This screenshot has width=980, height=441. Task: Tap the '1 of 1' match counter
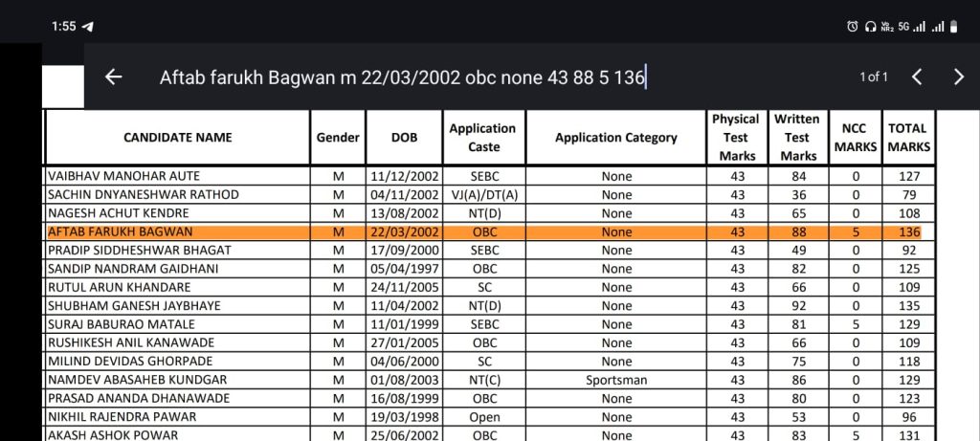[x=874, y=77]
